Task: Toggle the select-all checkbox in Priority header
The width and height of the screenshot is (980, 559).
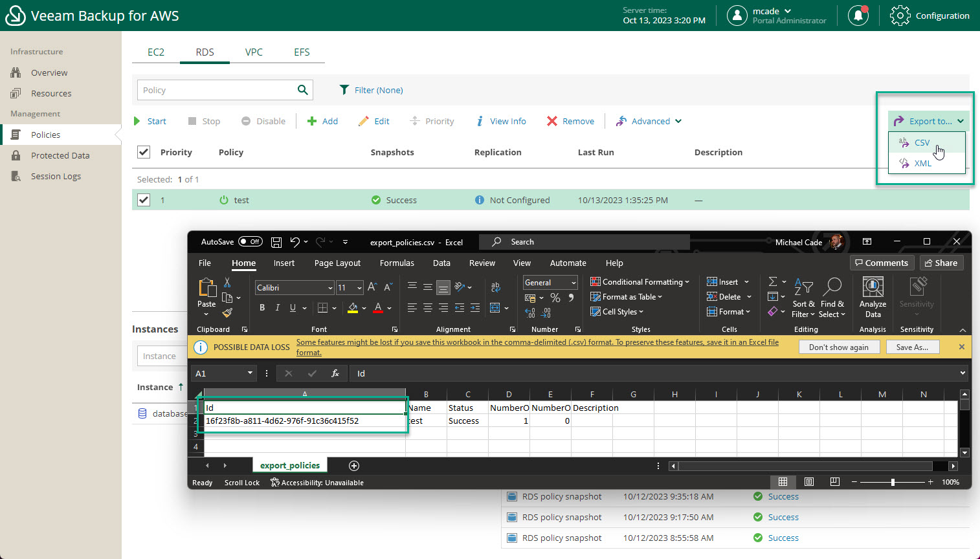Action: 144,152
